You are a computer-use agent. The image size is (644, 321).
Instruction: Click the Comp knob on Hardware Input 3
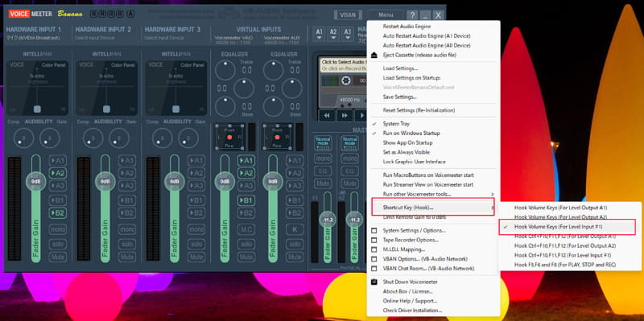163,138
